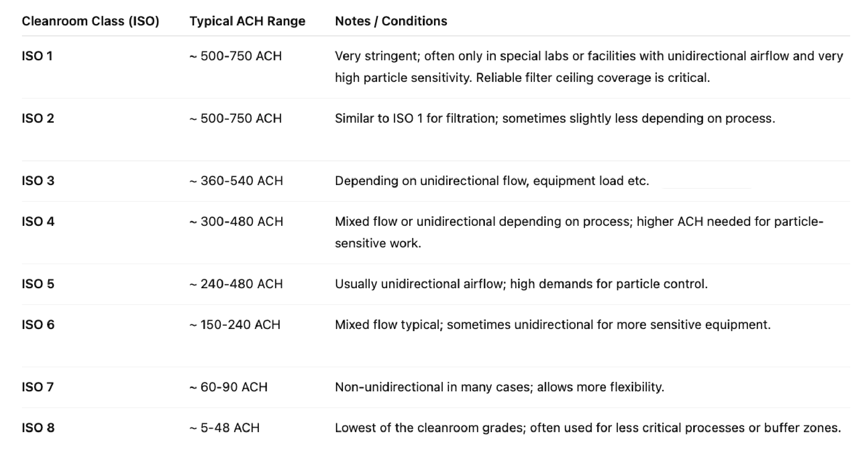
Task: Select the ISO 1 row label
Action: point(37,56)
